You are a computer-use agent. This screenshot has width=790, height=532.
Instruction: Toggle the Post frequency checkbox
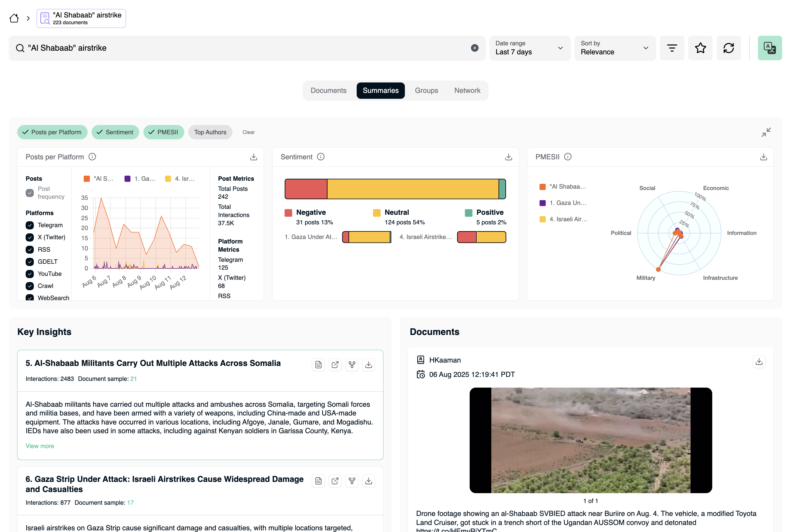(30, 193)
